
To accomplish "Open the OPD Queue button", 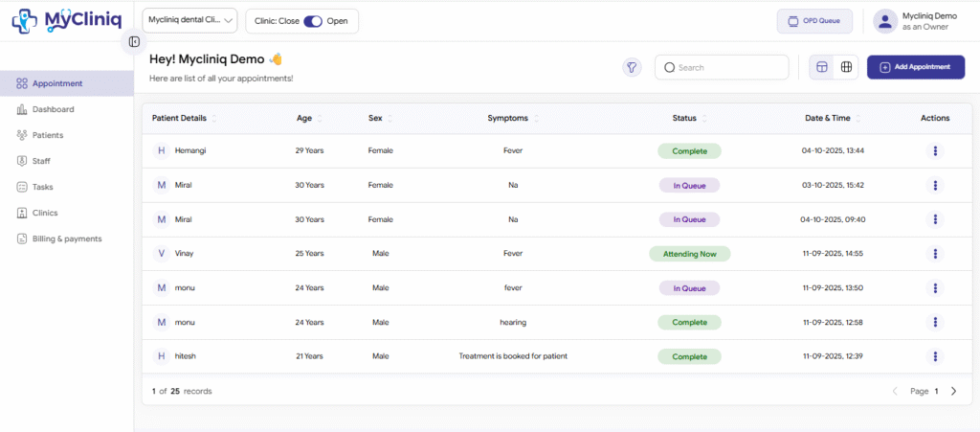I will coord(814,21).
